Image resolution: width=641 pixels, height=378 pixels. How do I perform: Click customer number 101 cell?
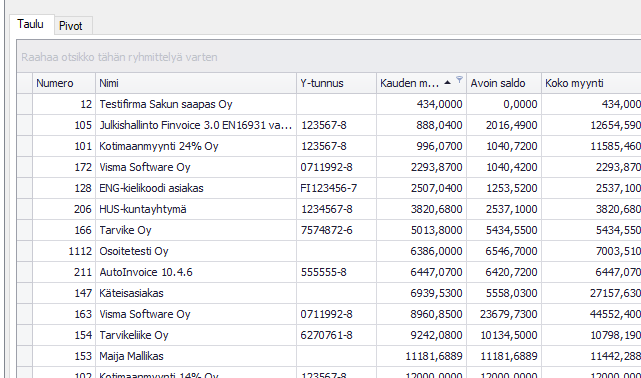click(64, 146)
